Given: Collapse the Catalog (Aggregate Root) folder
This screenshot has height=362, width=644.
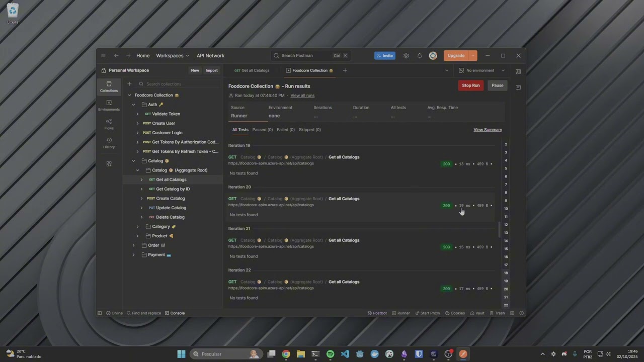Looking at the screenshot, I should (x=137, y=170).
